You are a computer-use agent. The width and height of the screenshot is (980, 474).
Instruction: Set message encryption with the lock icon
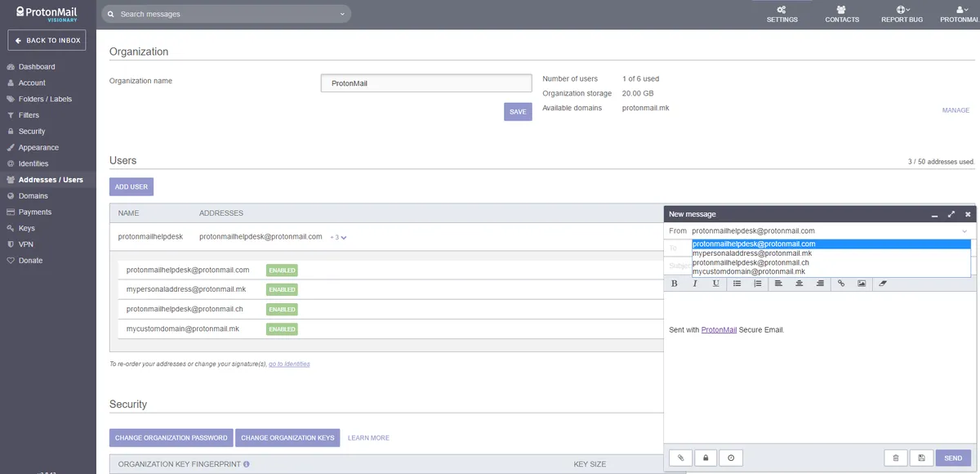pyautogui.click(x=706, y=458)
